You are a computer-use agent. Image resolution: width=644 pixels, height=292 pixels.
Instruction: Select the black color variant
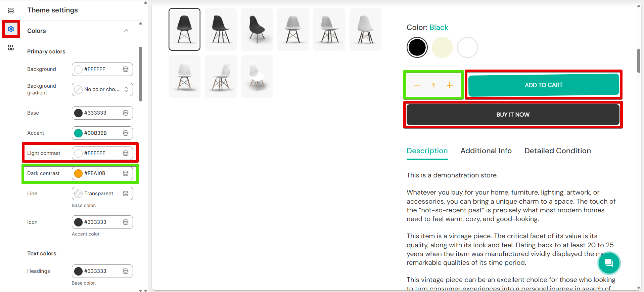(417, 47)
